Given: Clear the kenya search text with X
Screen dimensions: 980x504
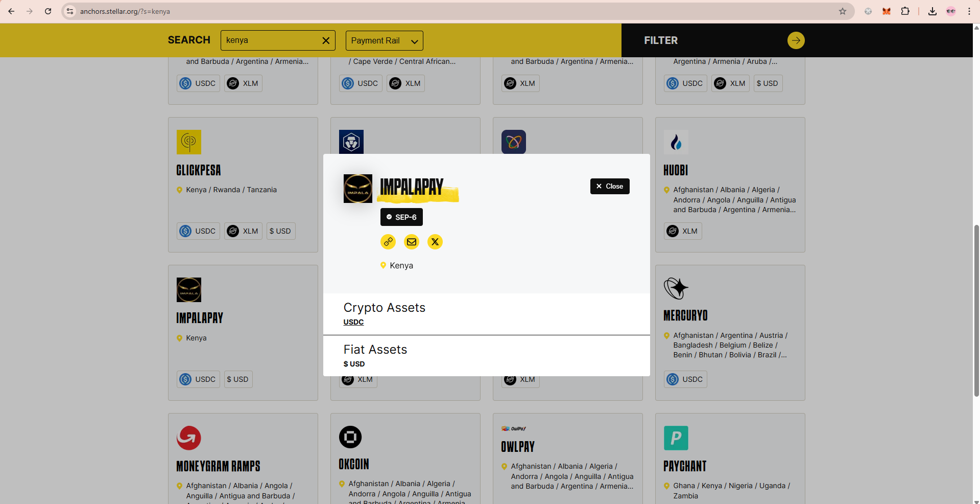Looking at the screenshot, I should pyautogui.click(x=326, y=40).
